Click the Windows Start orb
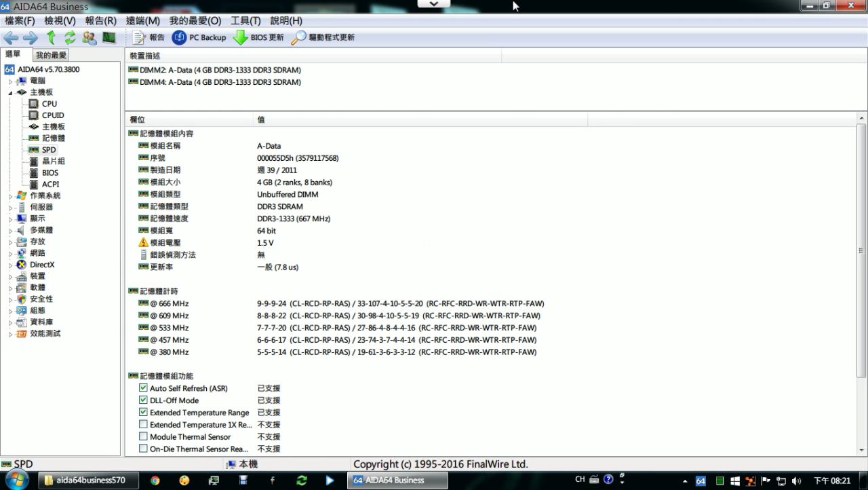 coord(17,480)
